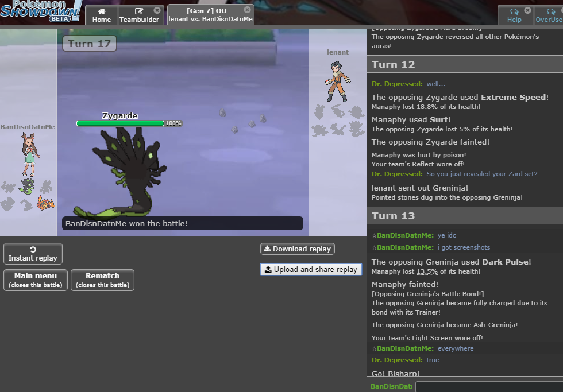
Task: Focus the chat message input field
Action: pos(489,387)
